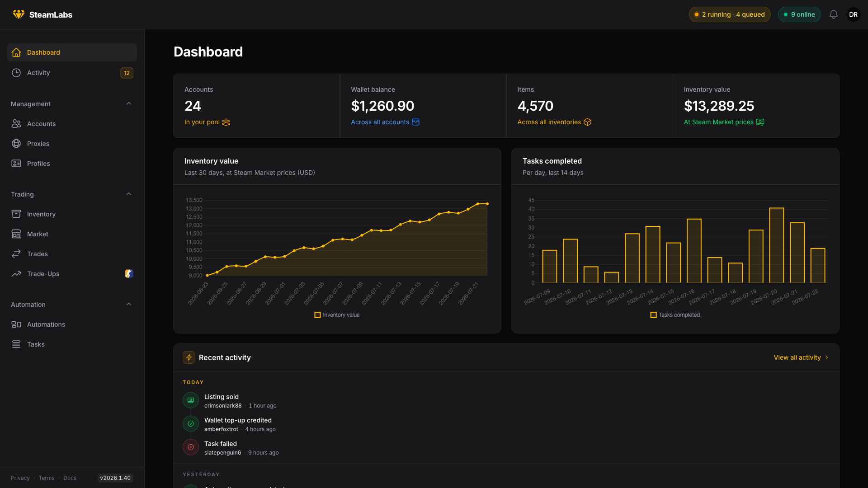The width and height of the screenshot is (868, 488).
Task: Click the SteamLabs diamond logo icon
Action: click(19, 14)
